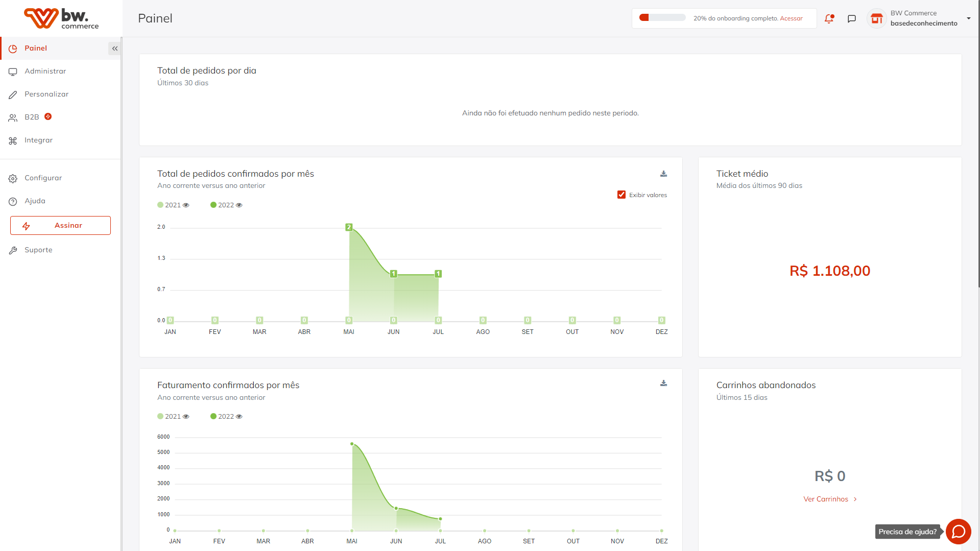This screenshot has width=980, height=551.
Task: Open the notifications bell icon
Action: pos(829,19)
